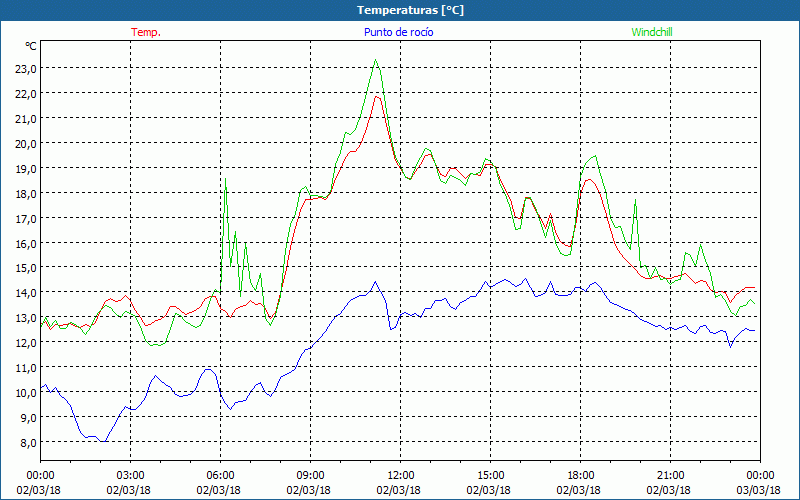Click the 17,0 y-axis value
Viewport: 800px width, 500px height.
(x=26, y=218)
